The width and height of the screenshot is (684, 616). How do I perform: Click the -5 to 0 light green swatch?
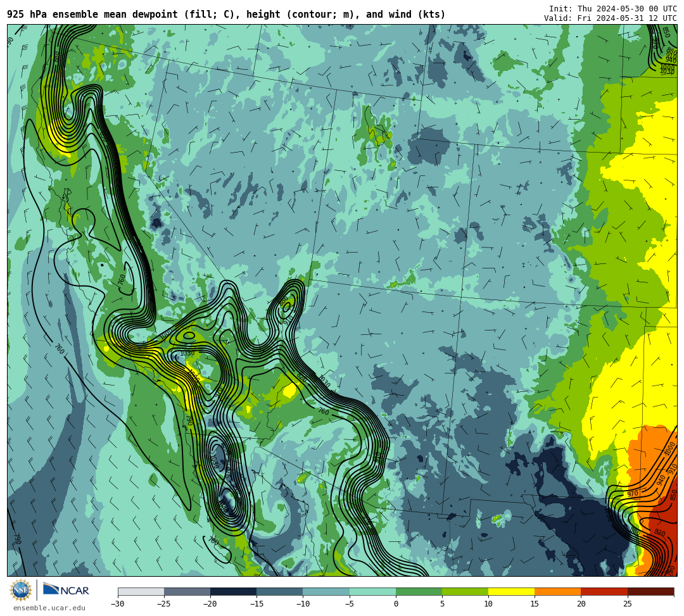point(372,591)
